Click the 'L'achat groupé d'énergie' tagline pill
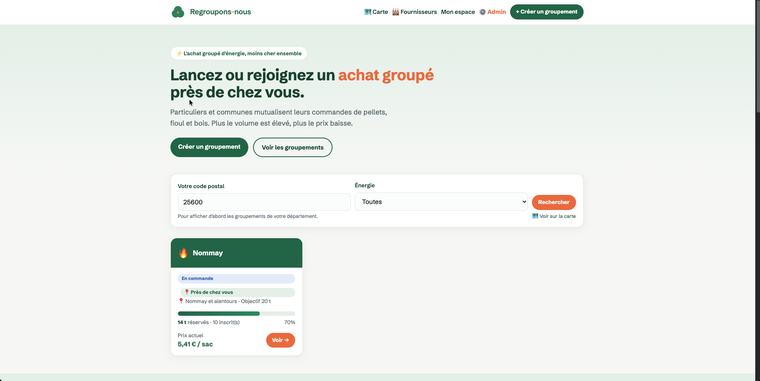The height and width of the screenshot is (381, 760). coord(238,53)
